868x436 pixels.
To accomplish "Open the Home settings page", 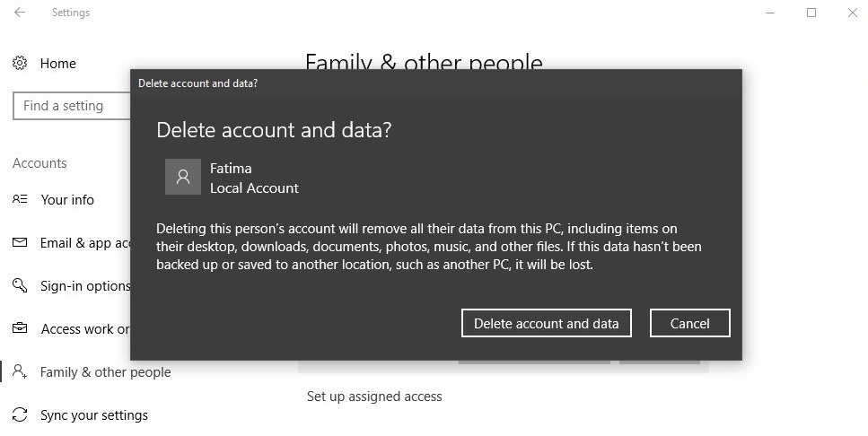I will pos(58,64).
